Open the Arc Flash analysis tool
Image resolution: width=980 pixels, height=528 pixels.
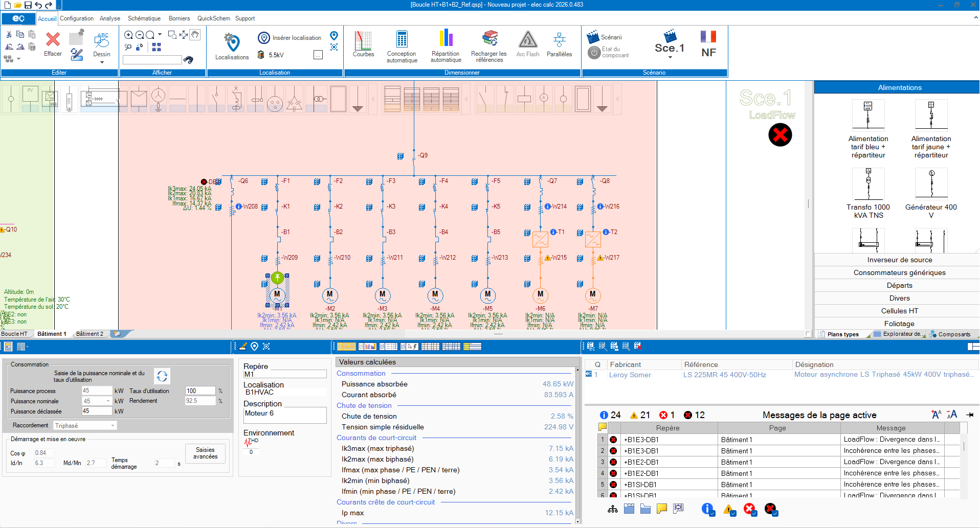coord(528,44)
